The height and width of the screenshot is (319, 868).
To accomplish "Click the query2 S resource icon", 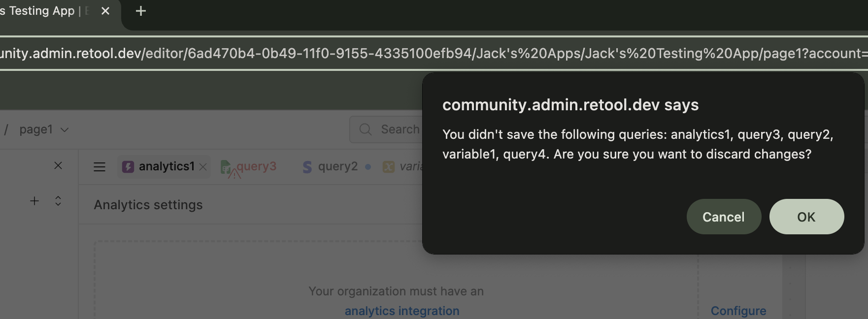I will tap(307, 167).
